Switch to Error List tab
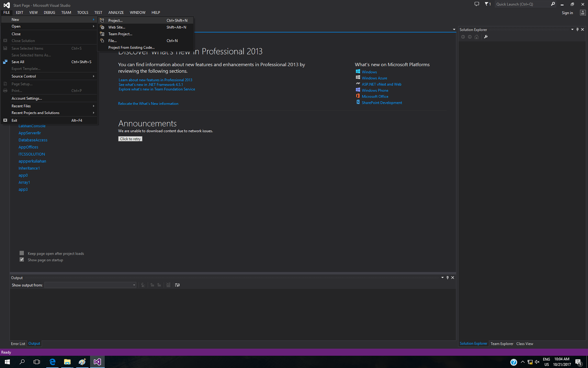Viewport: 588px width, 368px height. [x=18, y=344]
